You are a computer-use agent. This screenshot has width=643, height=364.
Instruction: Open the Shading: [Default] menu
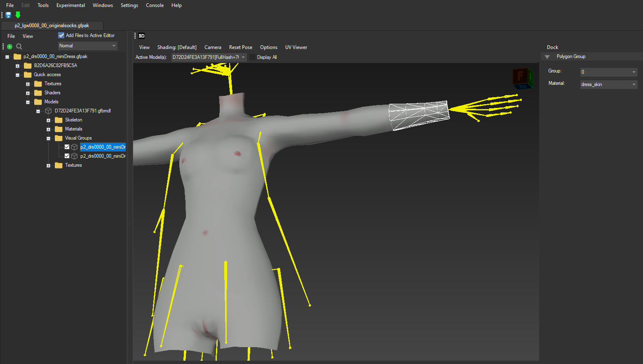[x=177, y=47]
